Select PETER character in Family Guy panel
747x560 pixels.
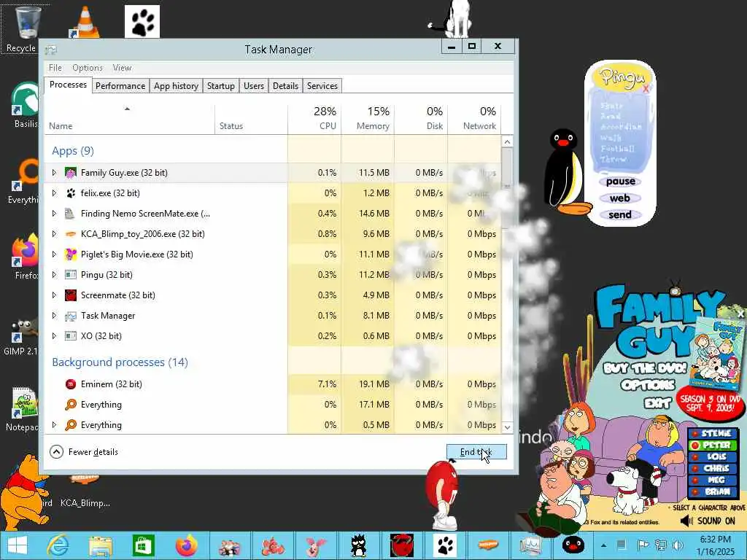click(712, 446)
